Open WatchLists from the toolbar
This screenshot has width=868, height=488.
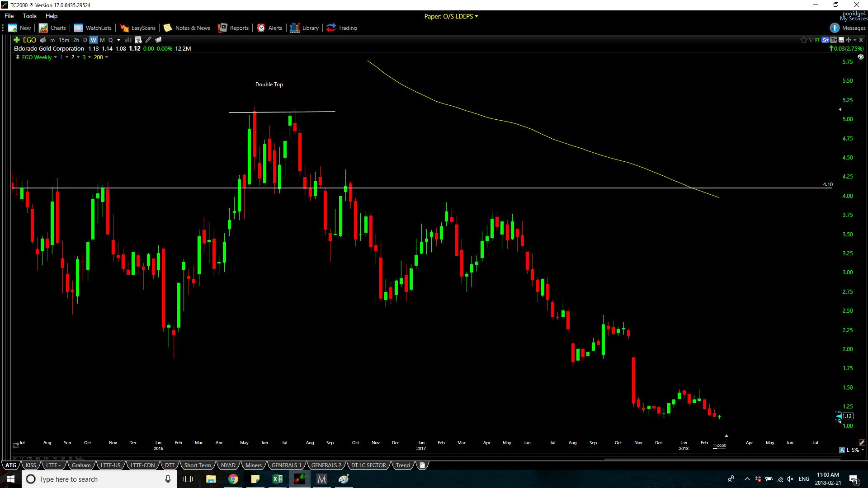click(x=93, y=28)
